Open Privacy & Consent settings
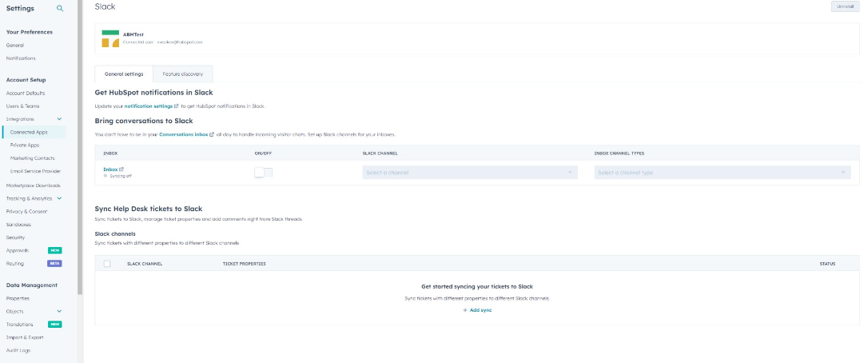 click(26, 212)
